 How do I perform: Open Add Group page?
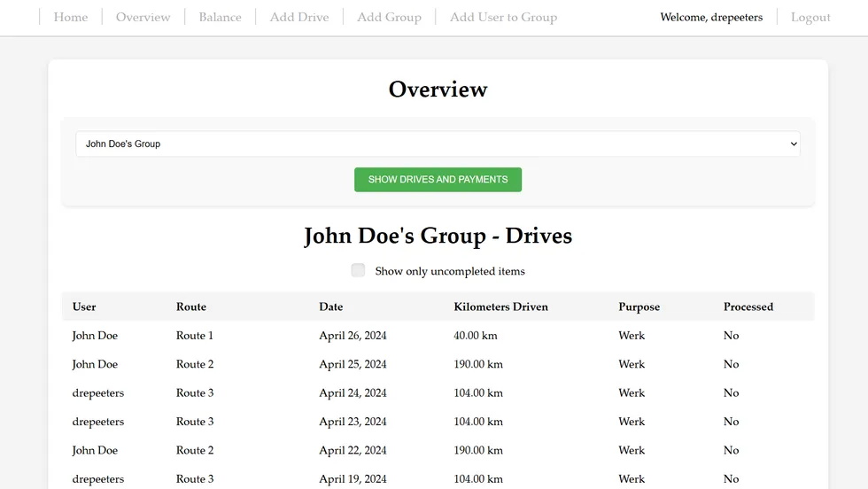coord(389,17)
